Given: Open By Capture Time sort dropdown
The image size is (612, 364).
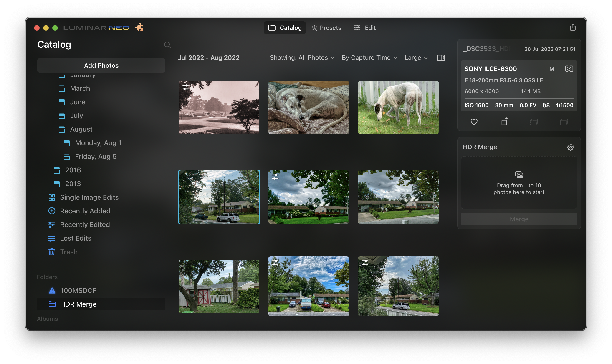Looking at the screenshot, I should (x=369, y=58).
